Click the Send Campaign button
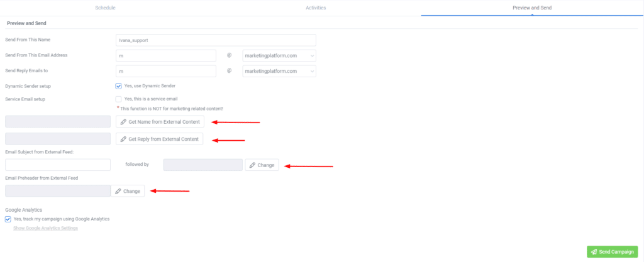The height and width of the screenshot is (262, 644). [x=613, y=252]
